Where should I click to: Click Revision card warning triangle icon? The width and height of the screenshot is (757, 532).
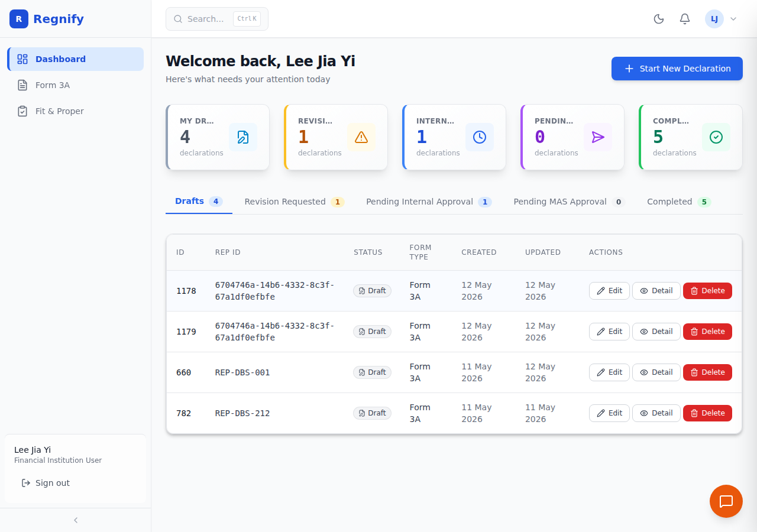coord(361,137)
